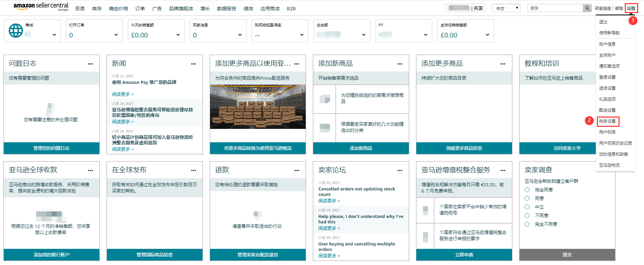
Task: Click the Amazon Seller Central logo
Action: pos(41,7)
